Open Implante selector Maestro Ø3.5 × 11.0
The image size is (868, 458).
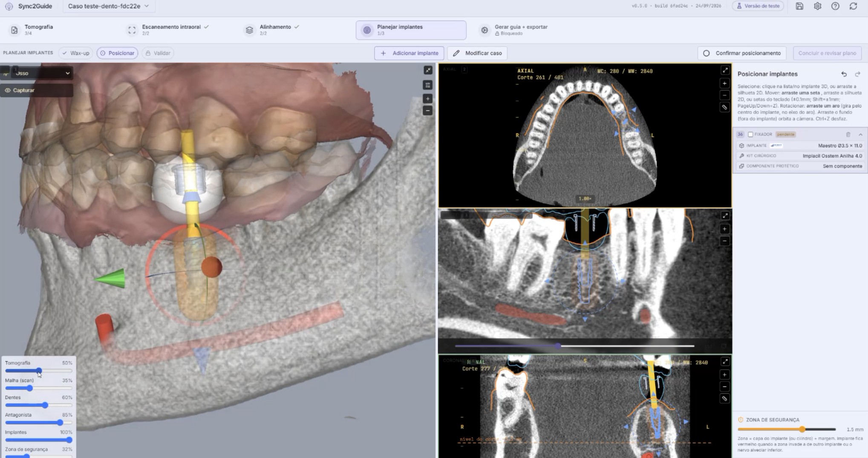(x=800, y=146)
